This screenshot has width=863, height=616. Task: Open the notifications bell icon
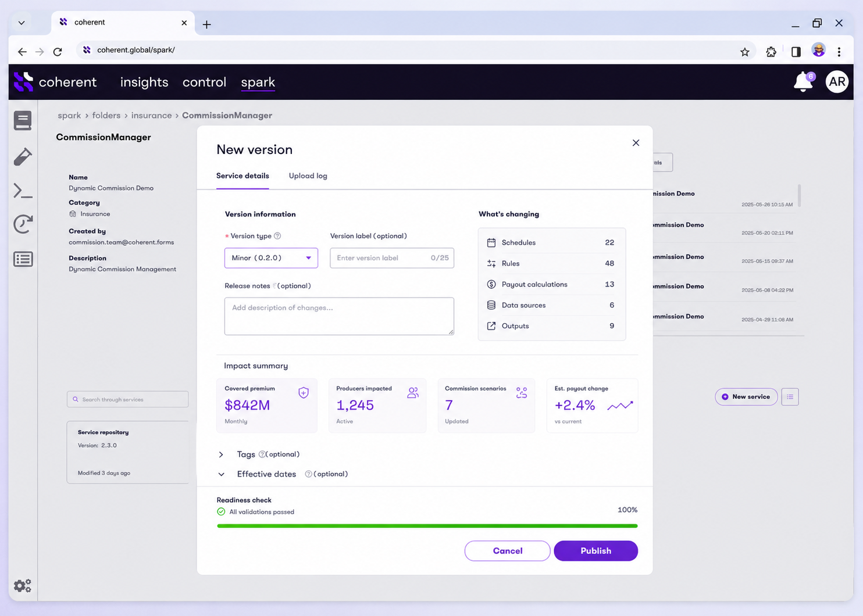pyautogui.click(x=804, y=82)
